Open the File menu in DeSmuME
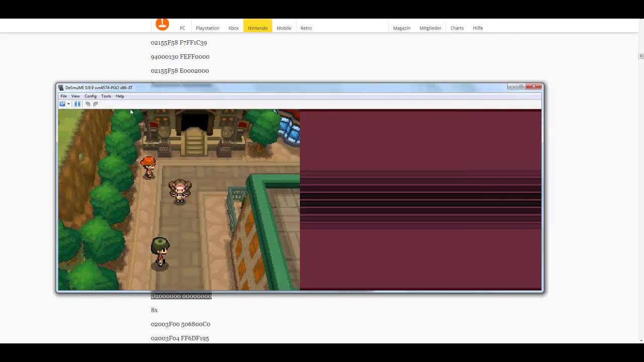Image resolution: width=644 pixels, height=362 pixels. pyautogui.click(x=63, y=96)
